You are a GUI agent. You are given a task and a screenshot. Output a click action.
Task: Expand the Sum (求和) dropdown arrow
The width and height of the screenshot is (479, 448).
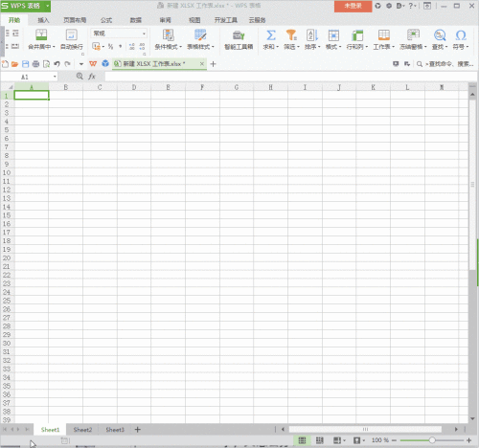(278, 47)
